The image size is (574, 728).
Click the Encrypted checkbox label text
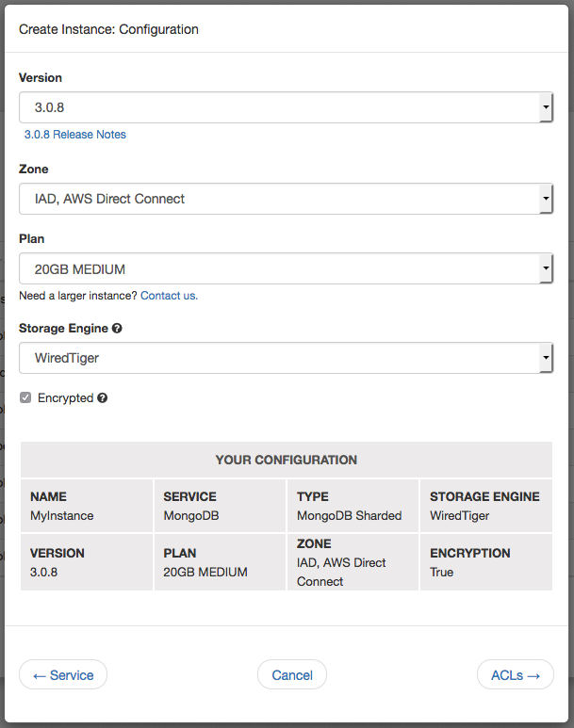click(66, 397)
